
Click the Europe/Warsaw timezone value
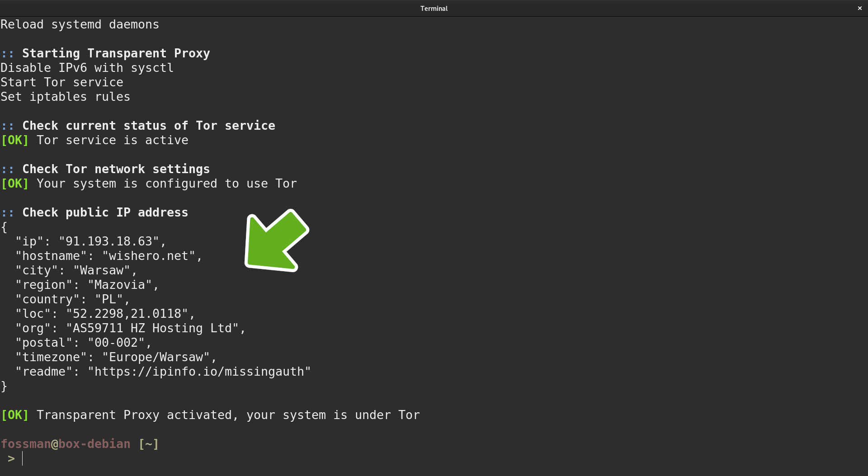pos(156,357)
